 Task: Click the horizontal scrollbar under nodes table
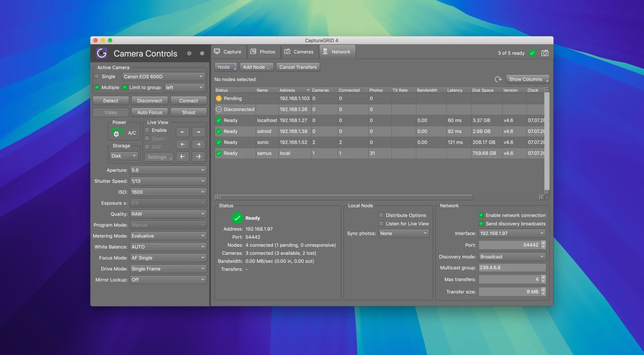click(346, 197)
